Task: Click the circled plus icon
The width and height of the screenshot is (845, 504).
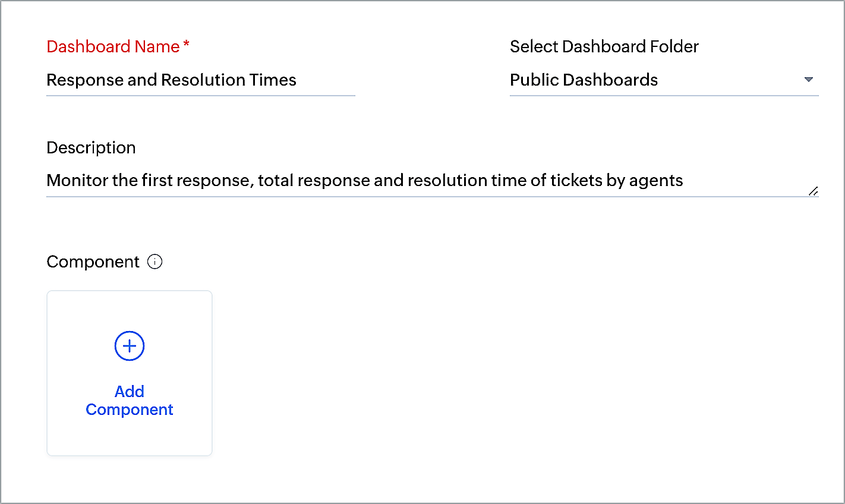Action: tap(130, 346)
